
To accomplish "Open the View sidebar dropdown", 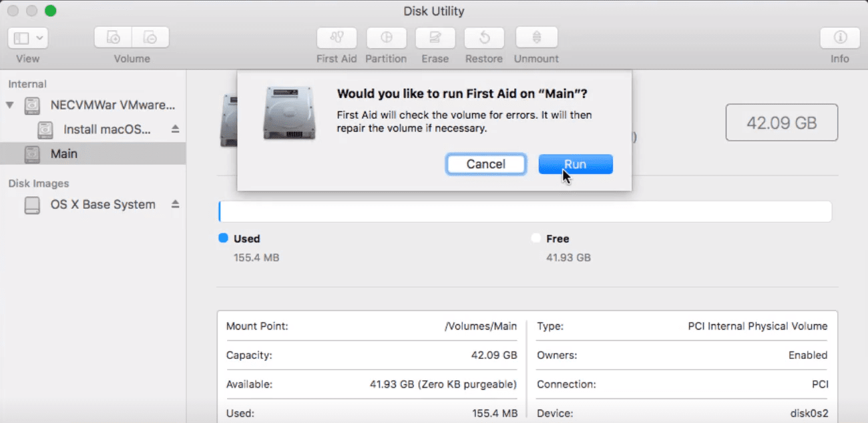I will pyautogui.click(x=27, y=37).
